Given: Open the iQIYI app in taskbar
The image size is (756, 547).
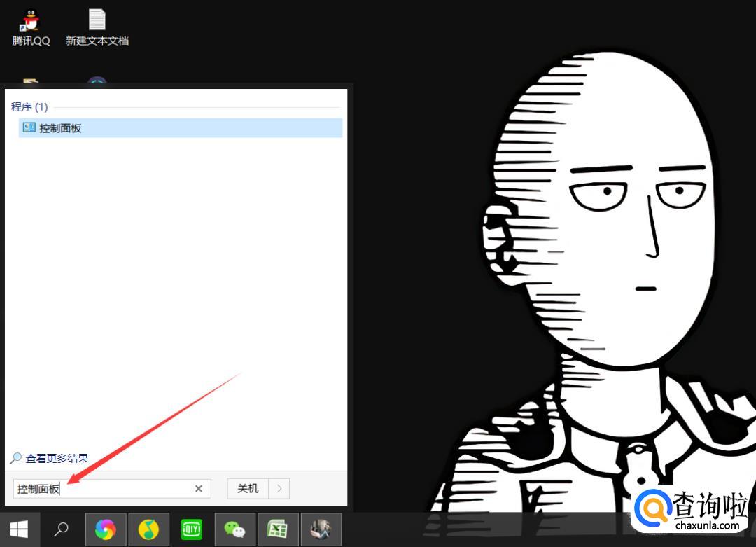Looking at the screenshot, I should [x=191, y=529].
